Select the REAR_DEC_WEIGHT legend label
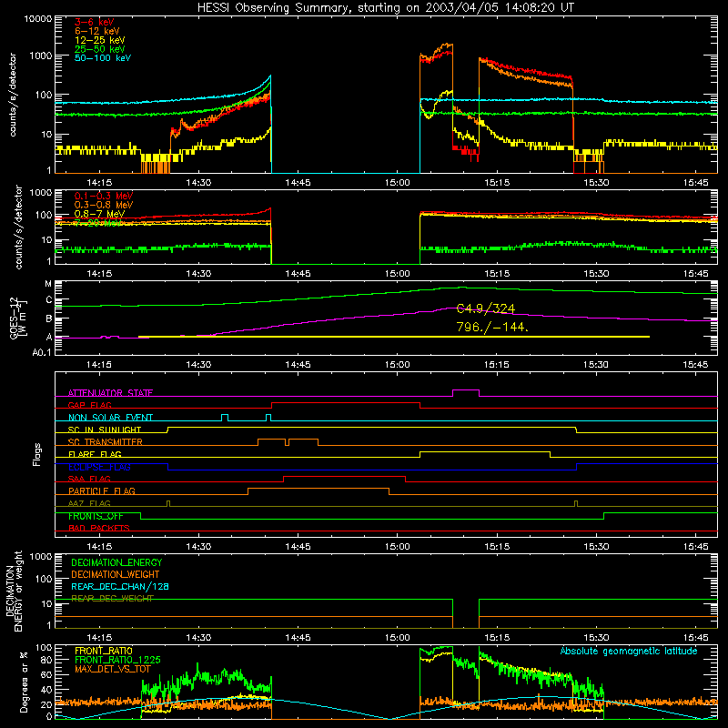 pyautogui.click(x=112, y=599)
